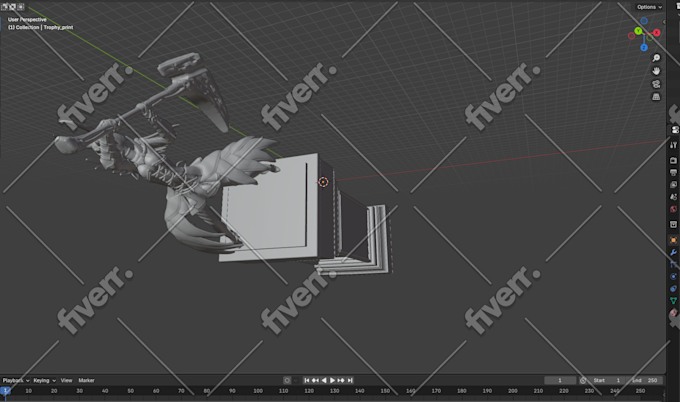Viewport: 680px width, 402px height.
Task: Click the End frame field
Action: point(644,380)
